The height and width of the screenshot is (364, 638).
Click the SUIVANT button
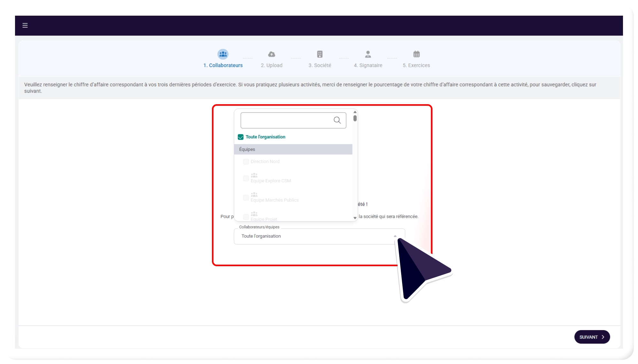tap(592, 337)
